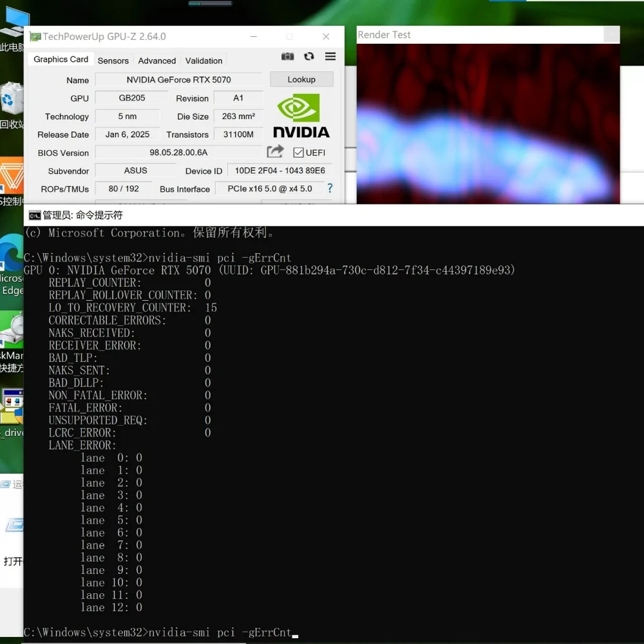The image size is (644, 644).
Task: Click the NVIDIA logo in GPU-Z
Action: (x=301, y=116)
